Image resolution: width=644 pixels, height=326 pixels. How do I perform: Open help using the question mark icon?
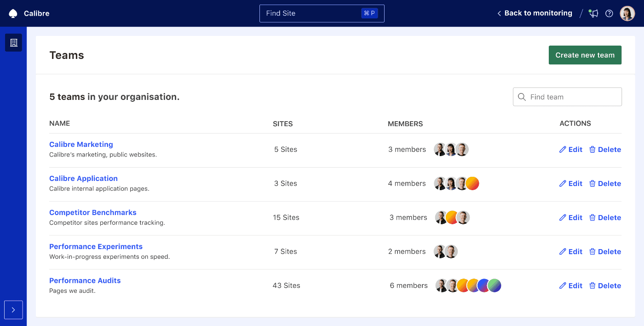coord(609,13)
